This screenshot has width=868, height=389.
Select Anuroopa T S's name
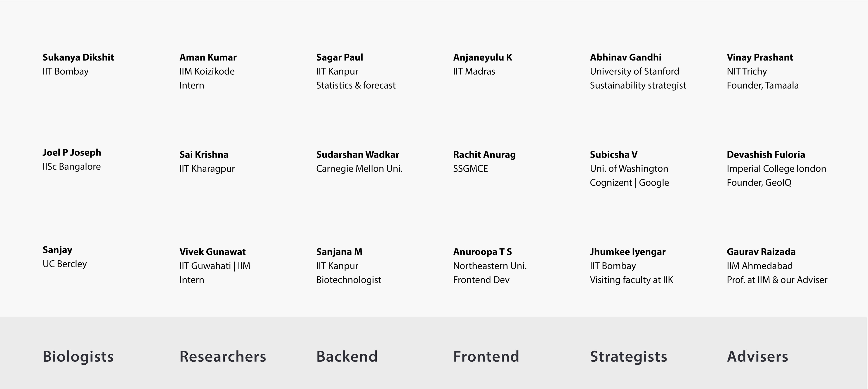482,252
